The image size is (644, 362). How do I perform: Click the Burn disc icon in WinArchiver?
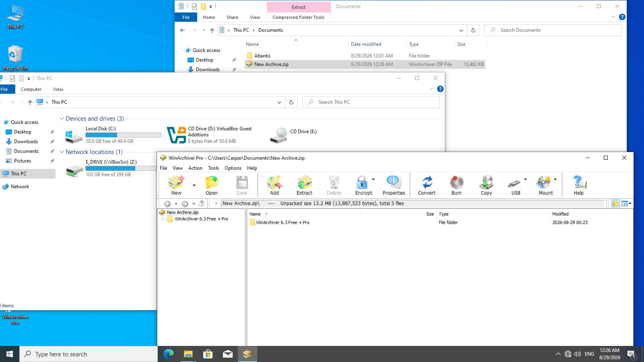coord(456,183)
